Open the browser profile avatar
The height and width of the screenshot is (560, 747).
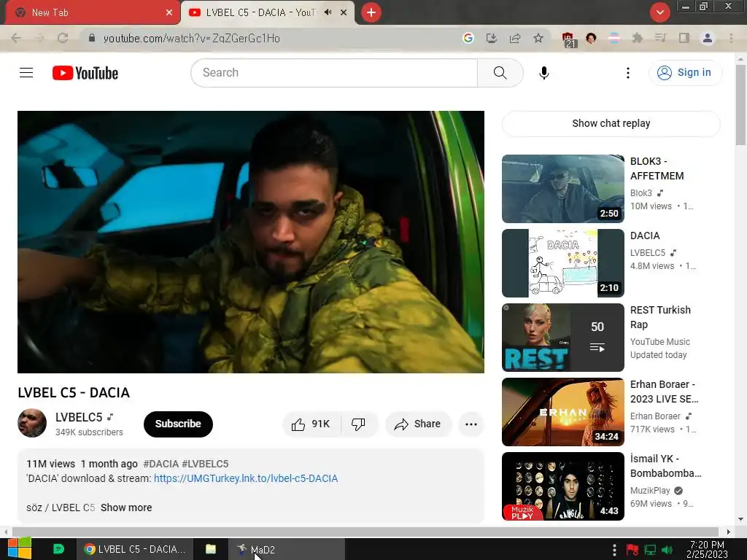pyautogui.click(x=708, y=38)
